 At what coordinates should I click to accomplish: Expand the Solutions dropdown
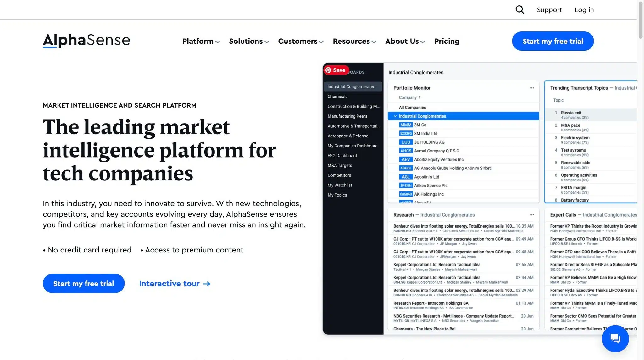click(249, 41)
